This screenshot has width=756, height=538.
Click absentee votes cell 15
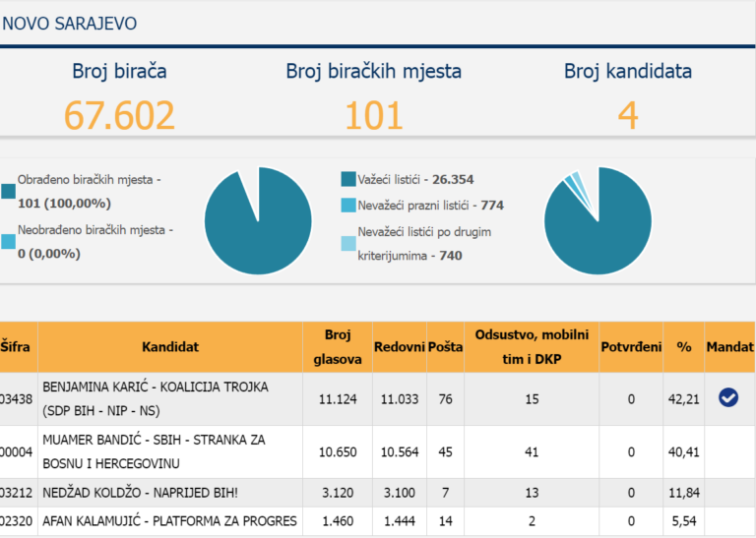pos(532,398)
